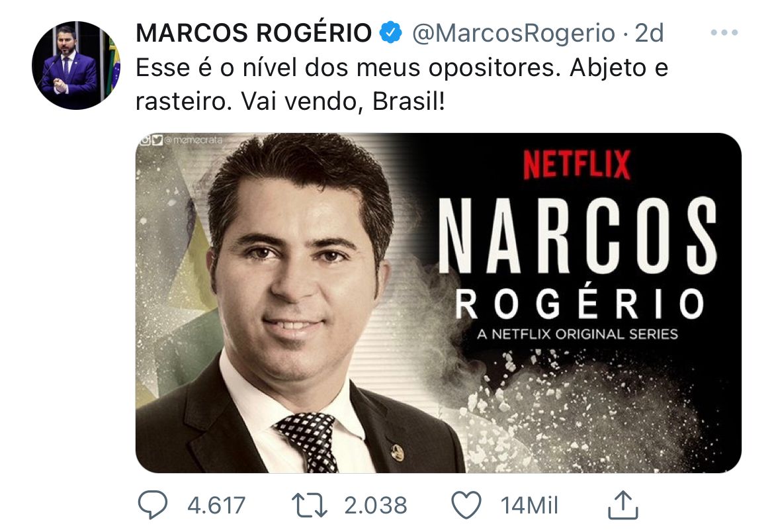Click the red NETFLIX logo in image
This screenshot has width=774, height=532.
(x=577, y=165)
